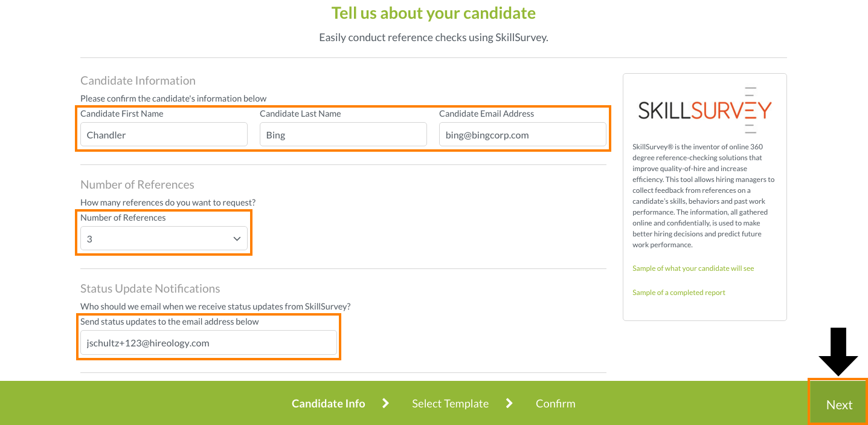
Task: Go to the Candidate Info step
Action: pos(328,403)
